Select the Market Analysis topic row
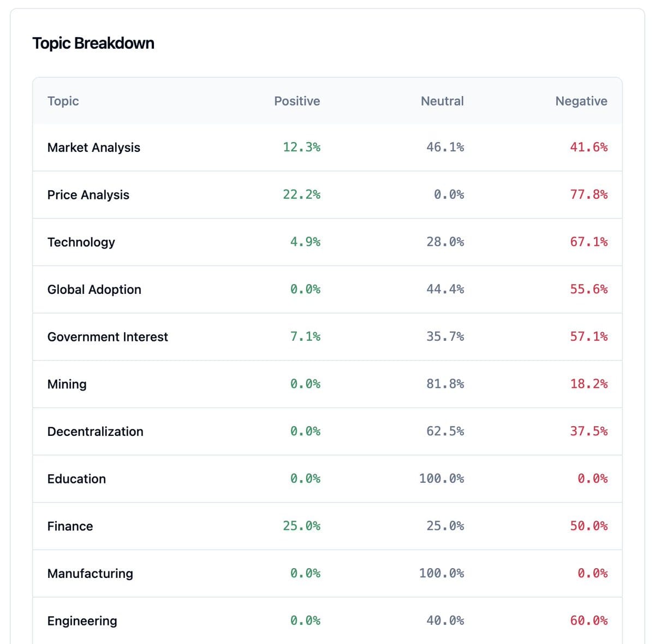This screenshot has width=655, height=644. [x=94, y=147]
